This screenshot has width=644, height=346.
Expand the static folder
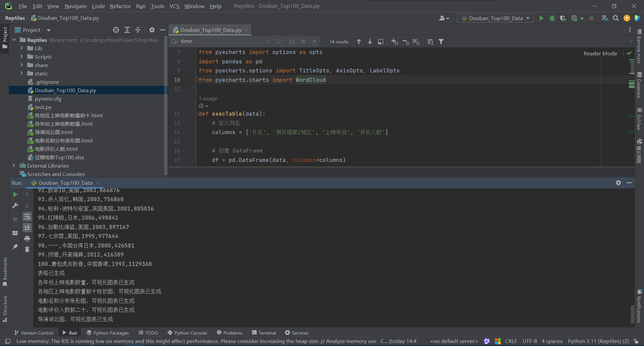(21, 73)
